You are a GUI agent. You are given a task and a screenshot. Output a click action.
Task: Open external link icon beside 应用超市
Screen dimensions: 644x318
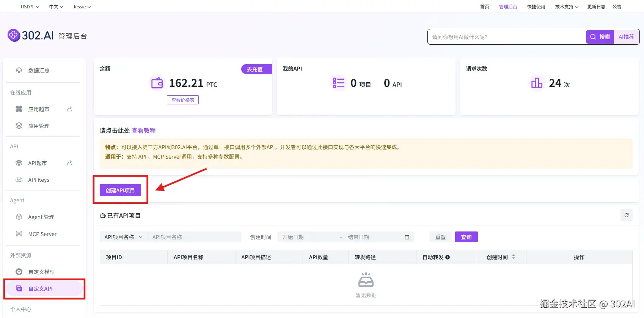[69, 109]
